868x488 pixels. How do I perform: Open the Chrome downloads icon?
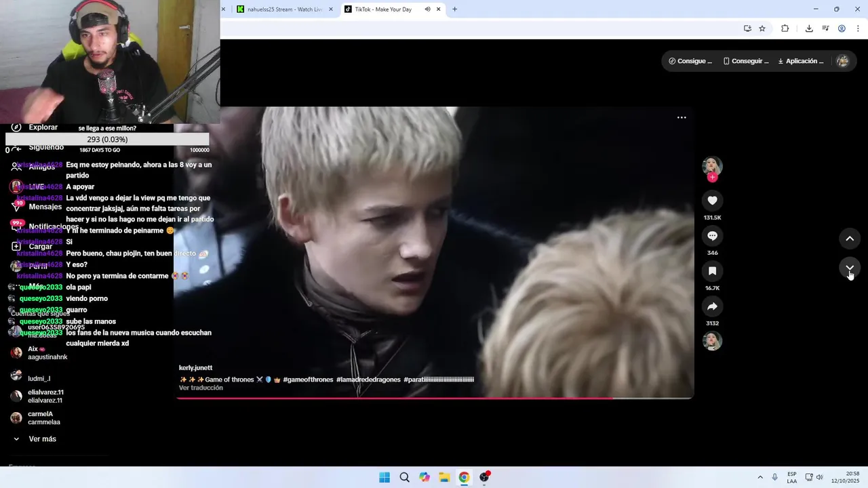pyautogui.click(x=809, y=28)
